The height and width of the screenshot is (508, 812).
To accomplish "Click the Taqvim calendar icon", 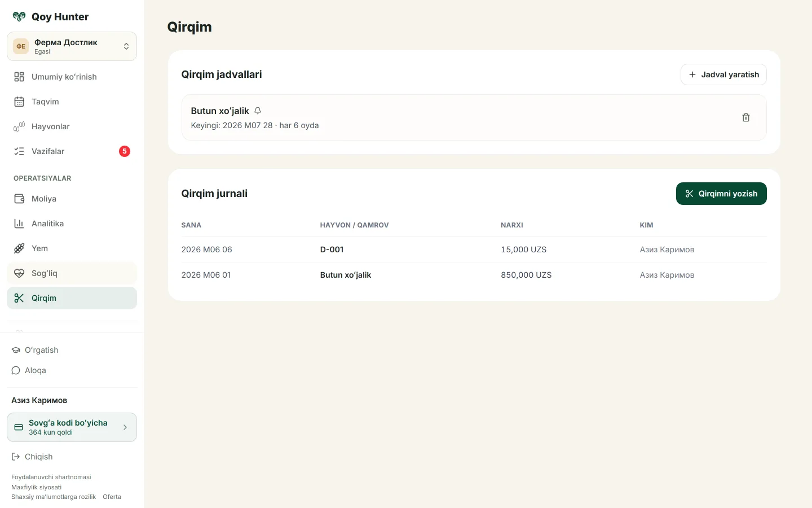I will [x=19, y=102].
